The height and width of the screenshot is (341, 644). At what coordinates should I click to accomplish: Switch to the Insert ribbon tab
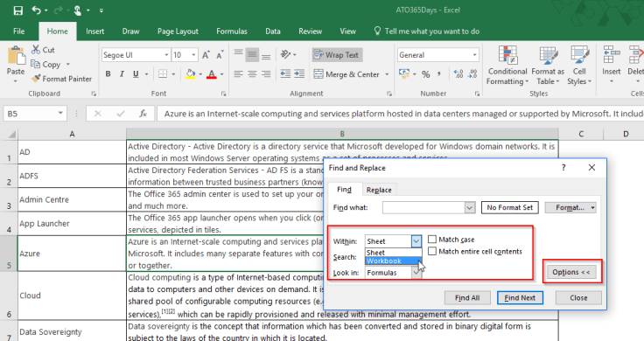point(94,31)
